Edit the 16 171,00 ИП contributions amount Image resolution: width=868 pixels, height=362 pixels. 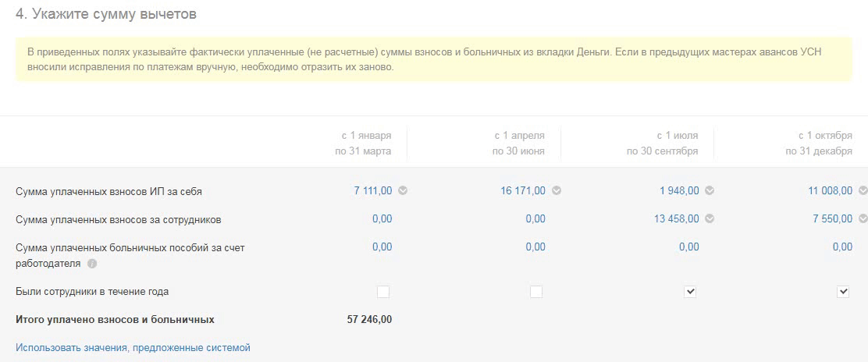coord(523,190)
